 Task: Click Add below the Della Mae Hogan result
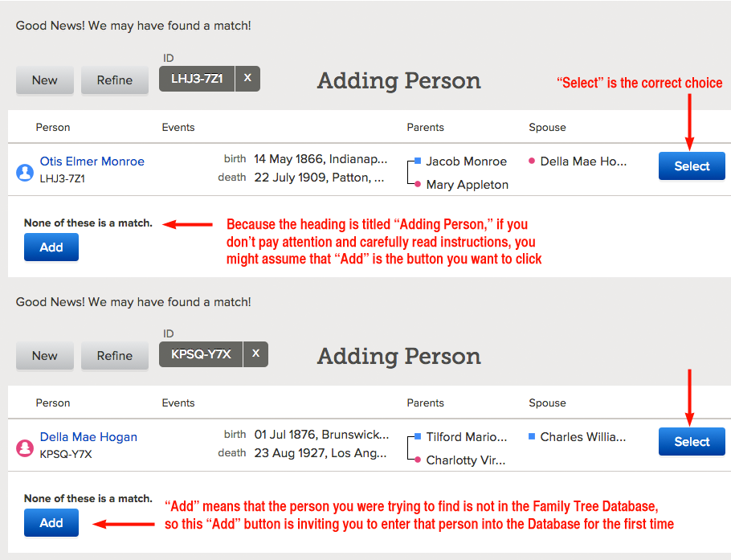(x=51, y=523)
